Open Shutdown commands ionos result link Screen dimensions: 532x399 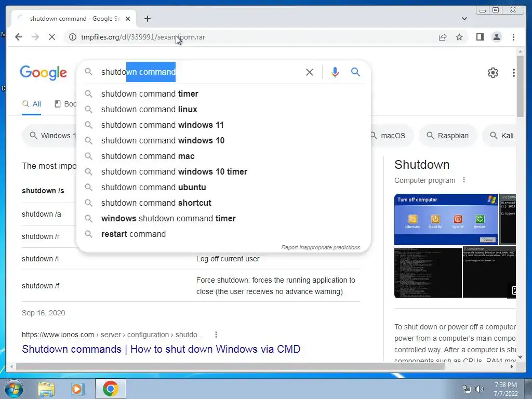coord(161,349)
